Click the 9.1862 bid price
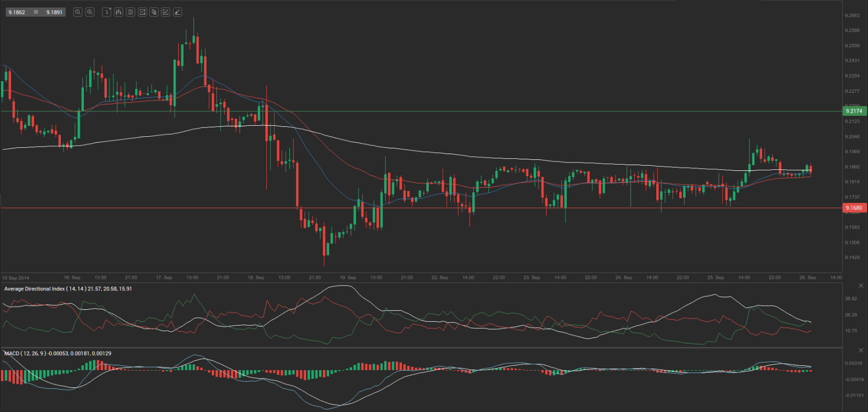This screenshot has width=868, height=412. pyautogui.click(x=17, y=12)
